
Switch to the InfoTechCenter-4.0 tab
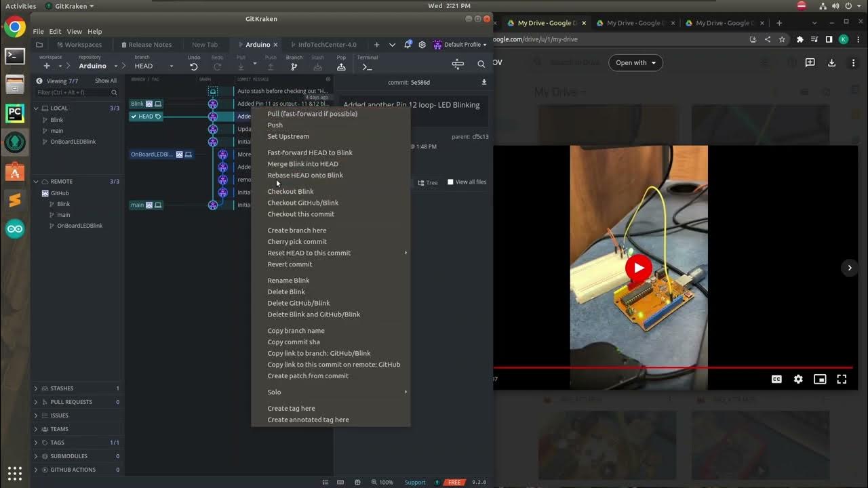[323, 45]
